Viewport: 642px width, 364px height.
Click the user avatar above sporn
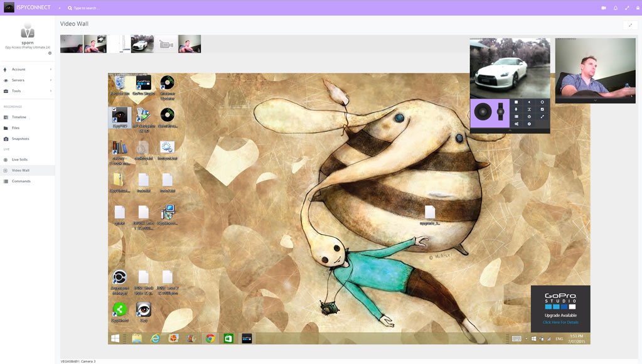click(x=28, y=31)
